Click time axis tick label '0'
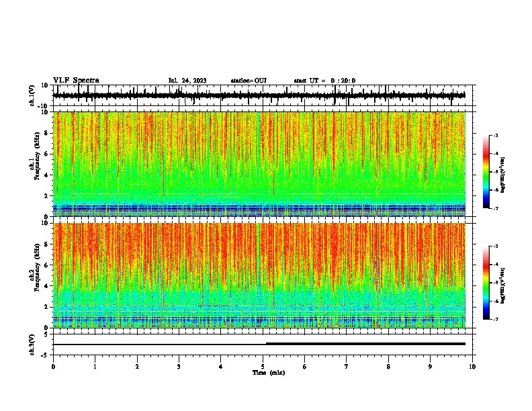 tap(53, 367)
